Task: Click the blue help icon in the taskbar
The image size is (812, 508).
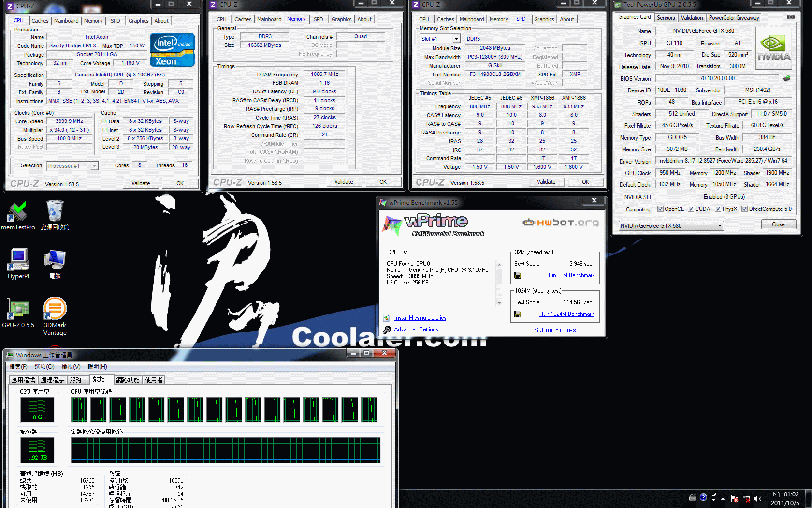Action: [703, 497]
